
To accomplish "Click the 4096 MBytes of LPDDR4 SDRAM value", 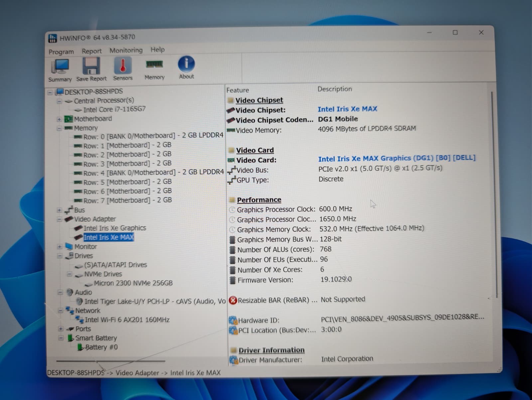I will point(367,129).
